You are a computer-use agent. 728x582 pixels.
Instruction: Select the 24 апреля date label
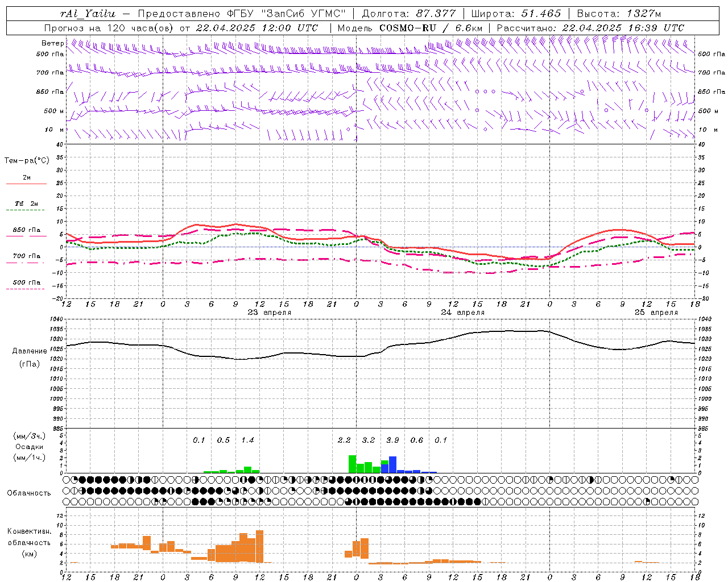click(462, 313)
